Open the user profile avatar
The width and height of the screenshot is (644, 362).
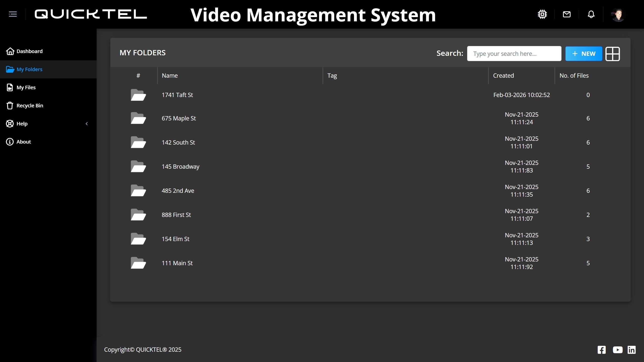[618, 15]
